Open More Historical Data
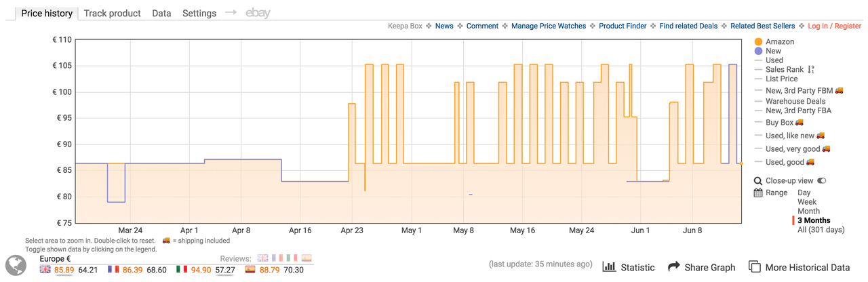 pos(799,267)
